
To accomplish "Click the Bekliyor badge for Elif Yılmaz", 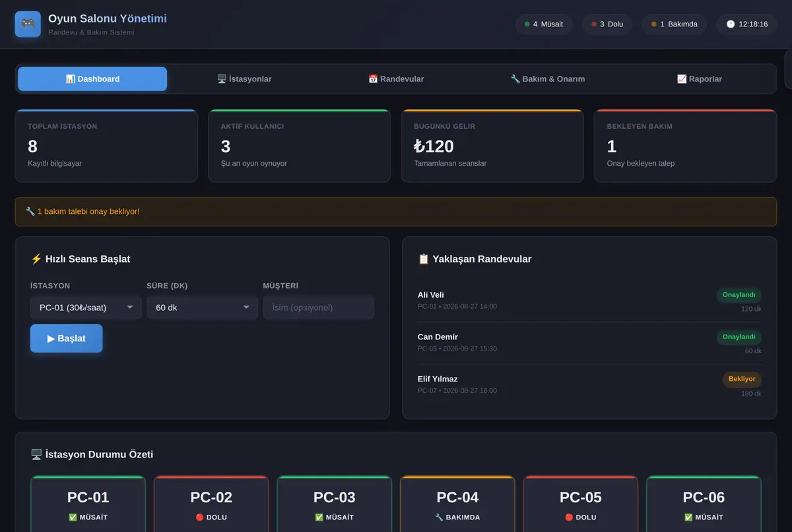I will point(742,380).
